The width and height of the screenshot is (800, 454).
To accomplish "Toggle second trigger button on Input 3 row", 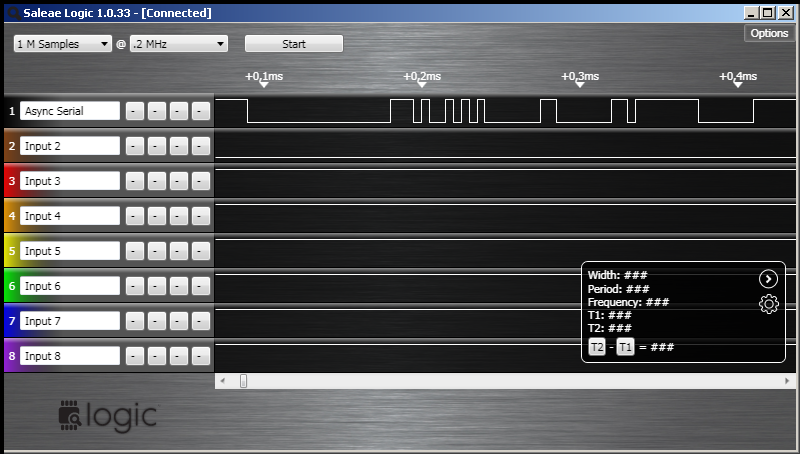I will click(157, 181).
